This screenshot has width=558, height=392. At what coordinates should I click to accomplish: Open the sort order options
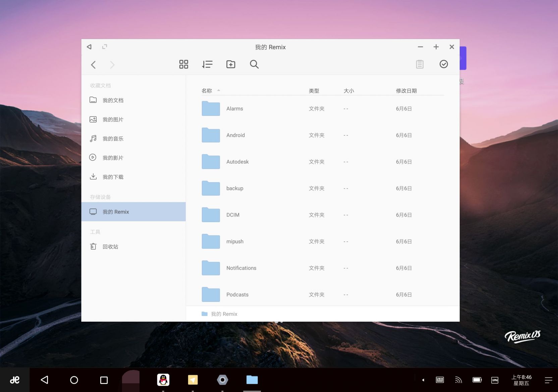coord(207,64)
